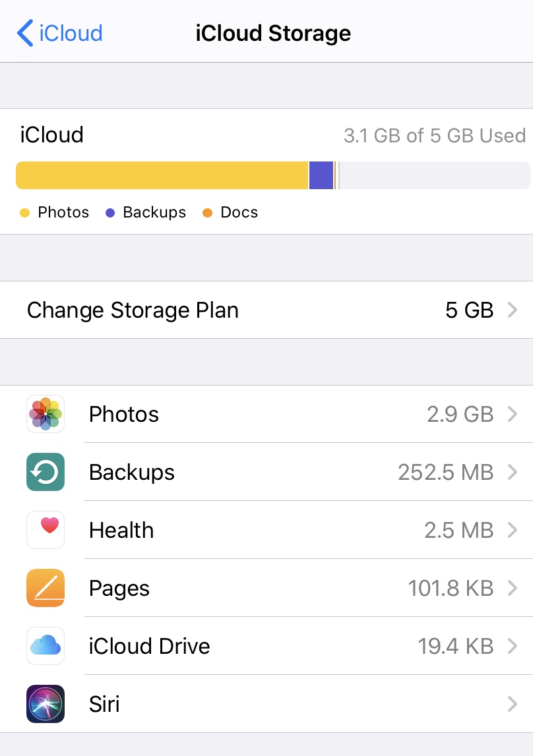Tap the Pages app icon

[46, 588]
